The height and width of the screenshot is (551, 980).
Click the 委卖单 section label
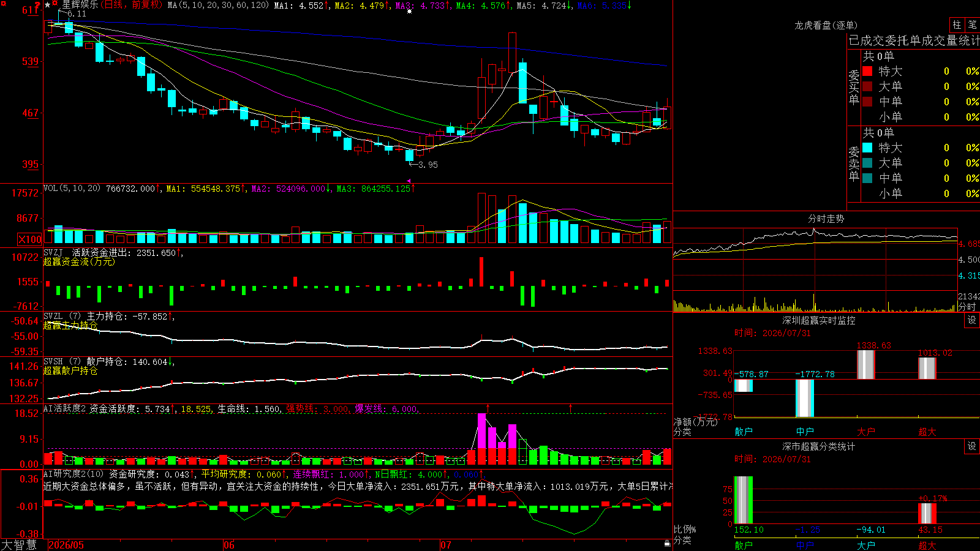click(854, 163)
